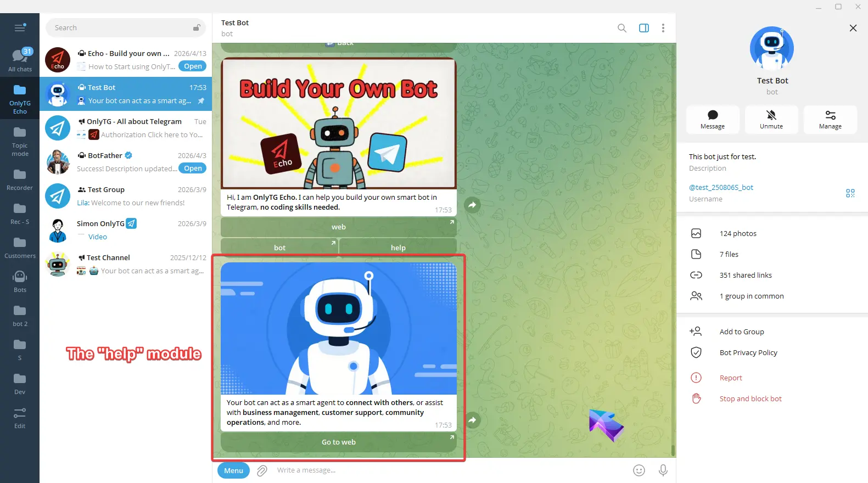
Task: Switch to Bots folder tab
Action: click(x=20, y=281)
